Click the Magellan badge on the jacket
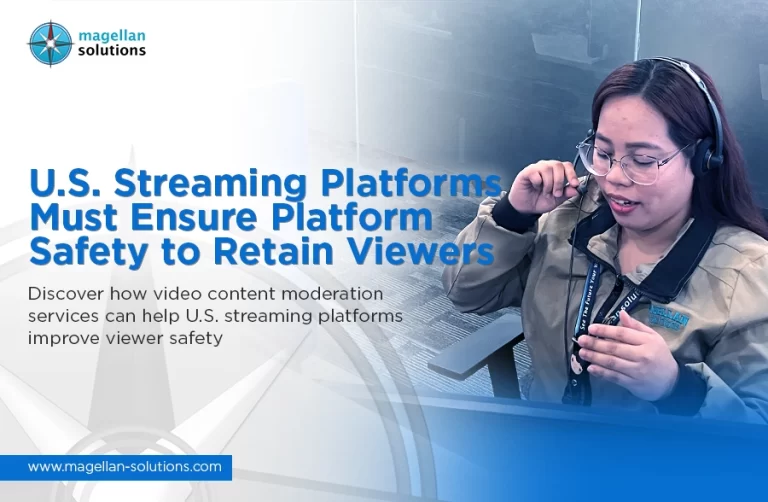This screenshot has width=768, height=502. [668, 317]
